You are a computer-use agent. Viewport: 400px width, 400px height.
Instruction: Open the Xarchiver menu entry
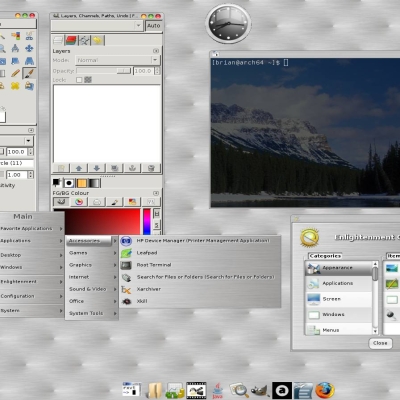click(x=200, y=289)
